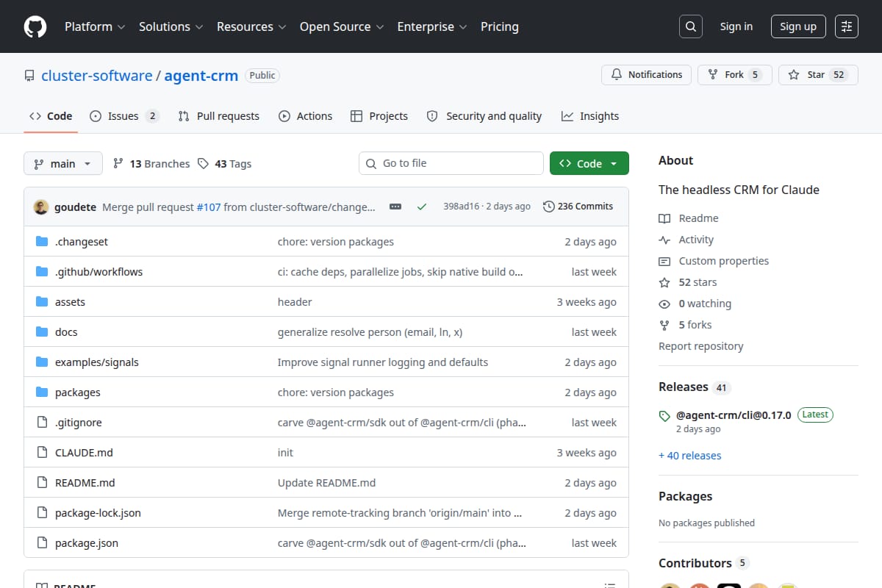Open the CLAUDE.md file
The width and height of the screenshot is (882, 588).
84,453
